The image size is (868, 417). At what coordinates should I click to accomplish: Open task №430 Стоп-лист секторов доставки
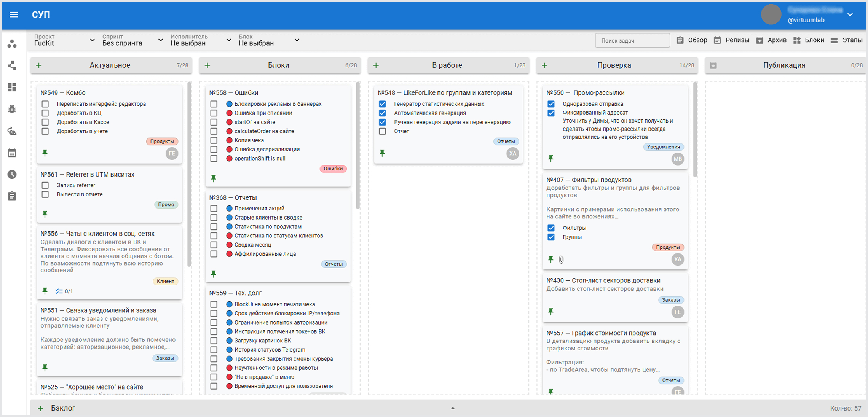coord(603,280)
